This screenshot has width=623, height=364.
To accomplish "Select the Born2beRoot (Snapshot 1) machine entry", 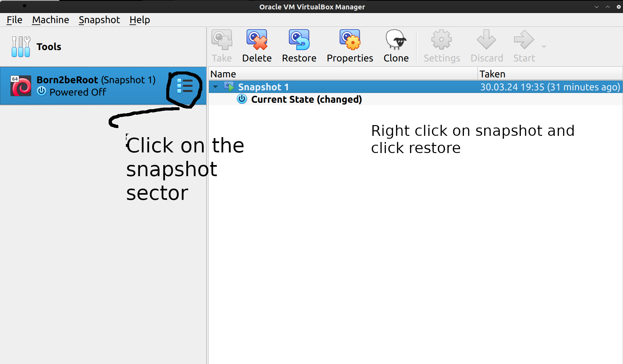I will coord(103,86).
